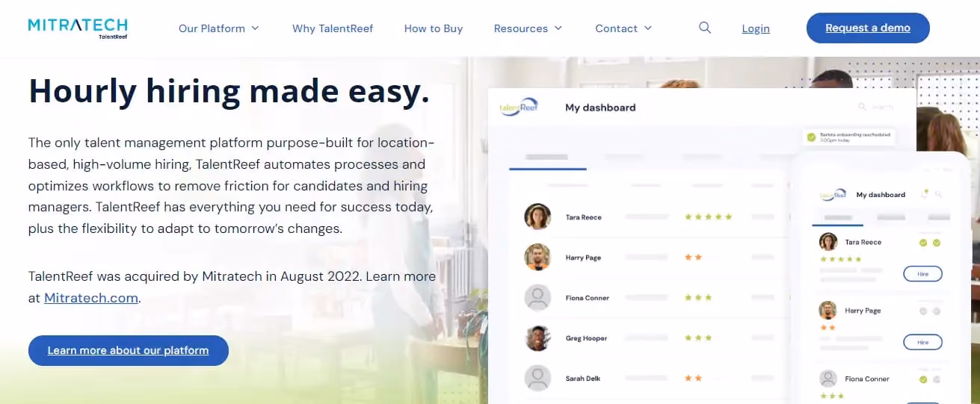Click Greg Hooper's avatar photo
The width and height of the screenshot is (980, 404).
point(537,338)
